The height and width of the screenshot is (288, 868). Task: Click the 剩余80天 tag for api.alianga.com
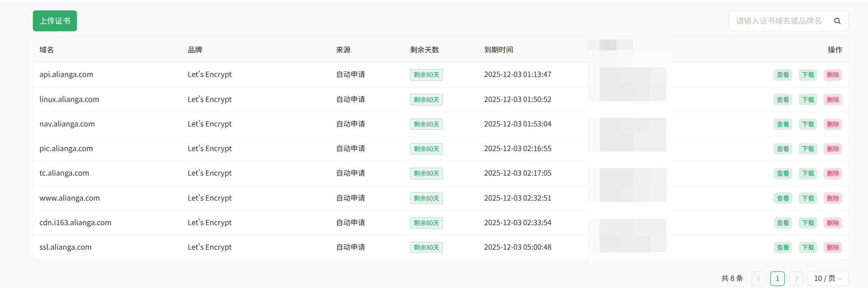point(426,75)
